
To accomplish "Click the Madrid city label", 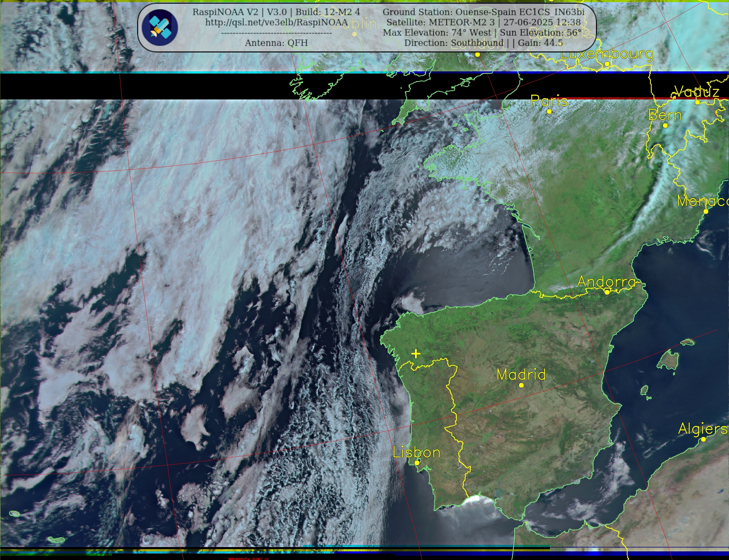I will click(521, 374).
